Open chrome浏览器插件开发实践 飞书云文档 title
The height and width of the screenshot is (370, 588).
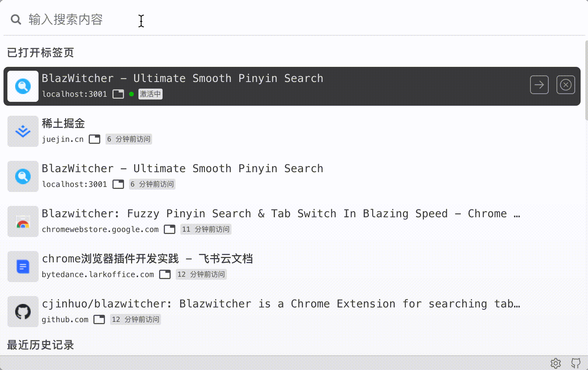147,259
